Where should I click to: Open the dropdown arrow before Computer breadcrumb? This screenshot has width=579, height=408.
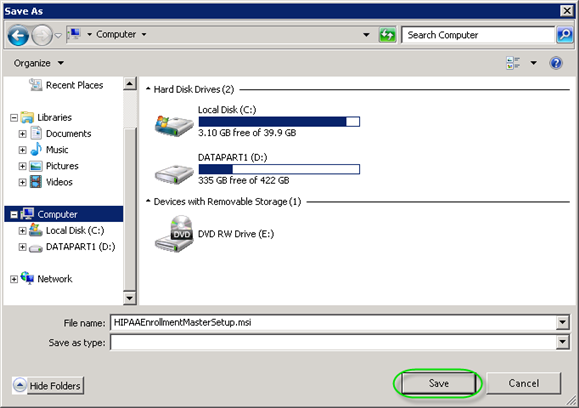[89, 35]
